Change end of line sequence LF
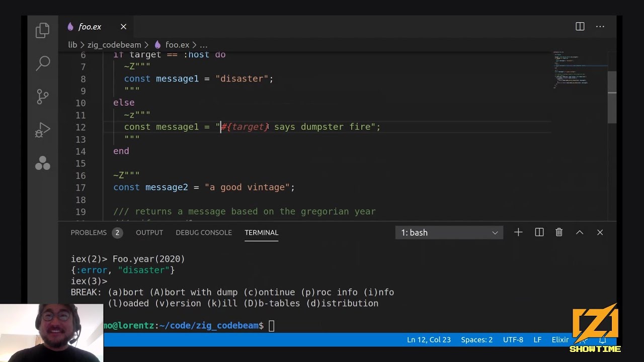 click(x=537, y=340)
